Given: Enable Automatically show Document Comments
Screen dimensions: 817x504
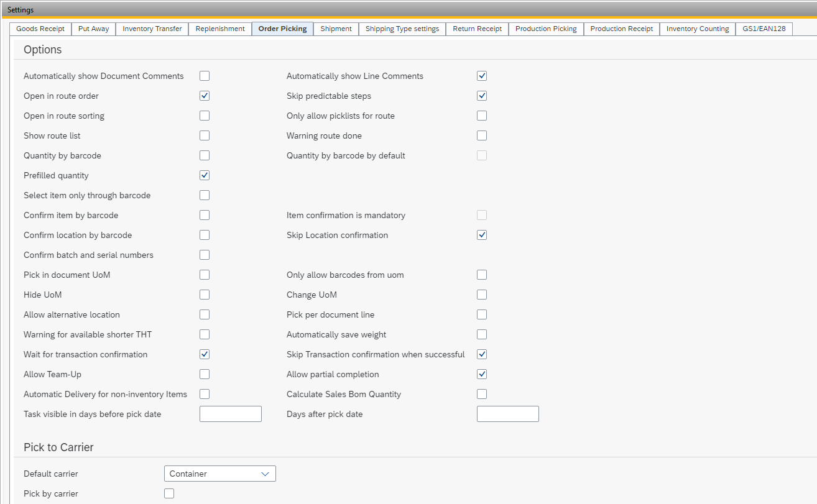Looking at the screenshot, I should click(x=205, y=76).
